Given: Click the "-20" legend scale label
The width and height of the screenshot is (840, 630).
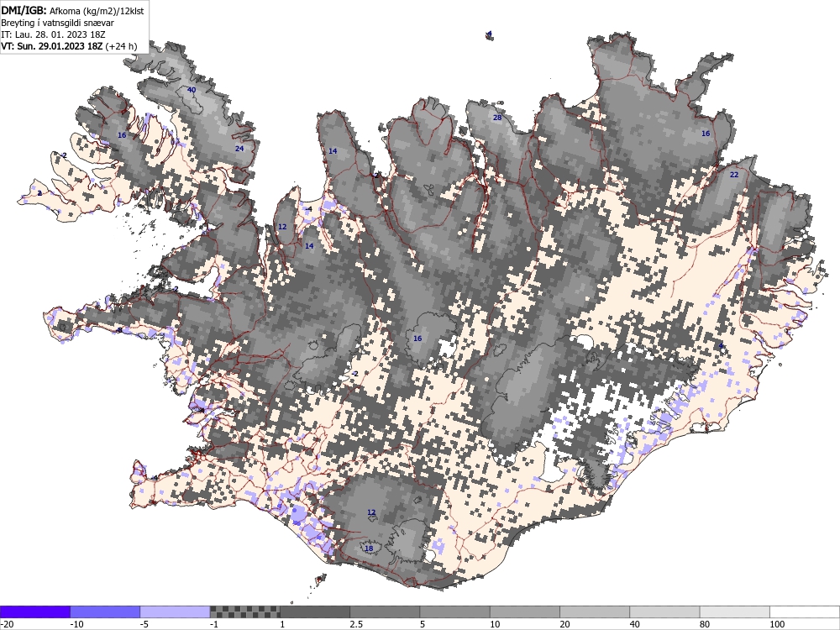Looking at the screenshot, I should click(x=7, y=625).
